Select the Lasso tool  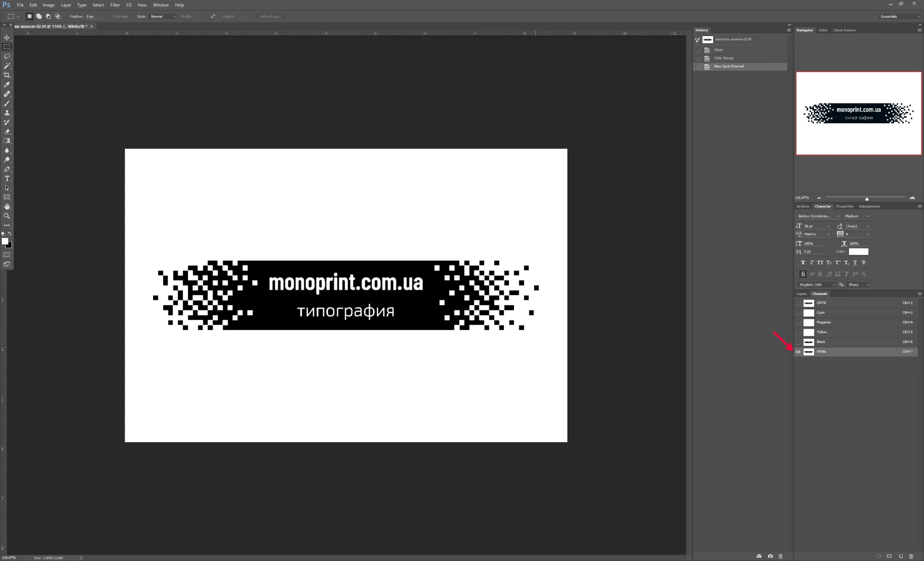click(7, 56)
